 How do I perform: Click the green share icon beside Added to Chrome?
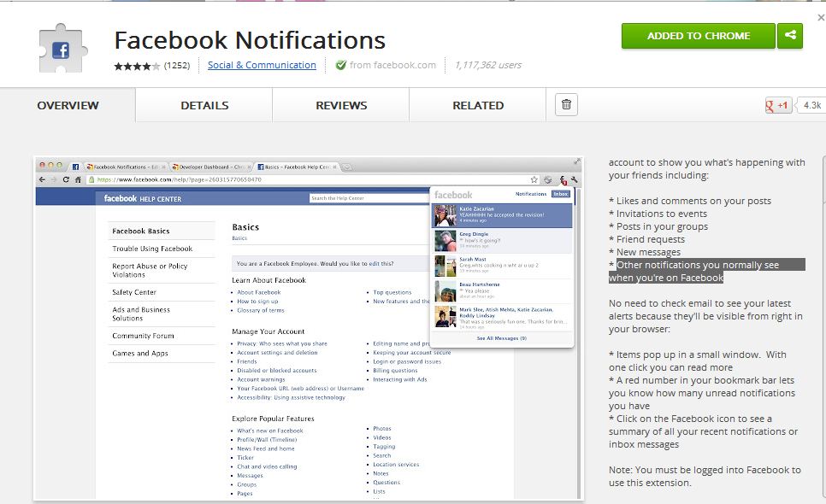tap(789, 37)
